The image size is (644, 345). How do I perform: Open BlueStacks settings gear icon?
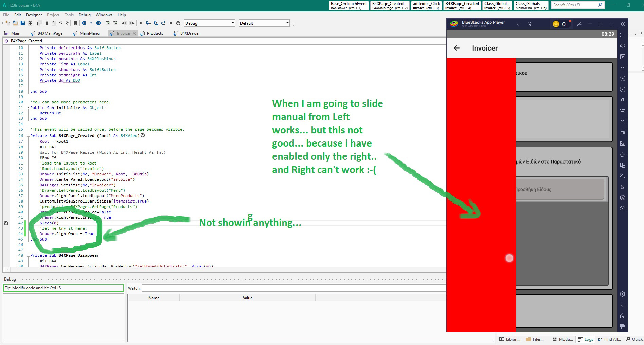coord(623,294)
